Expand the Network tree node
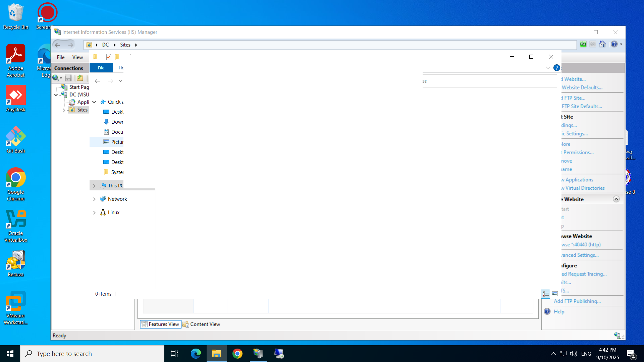644x362 pixels. pos(94,199)
